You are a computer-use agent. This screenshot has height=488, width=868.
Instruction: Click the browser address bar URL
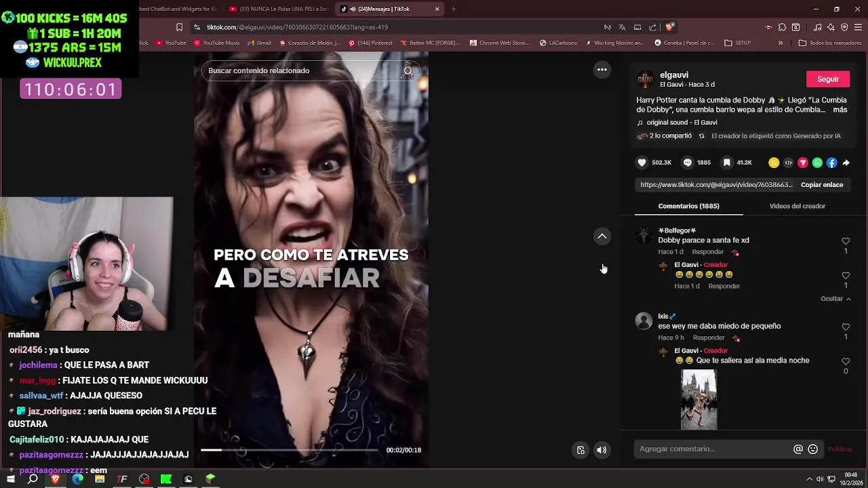297,27
